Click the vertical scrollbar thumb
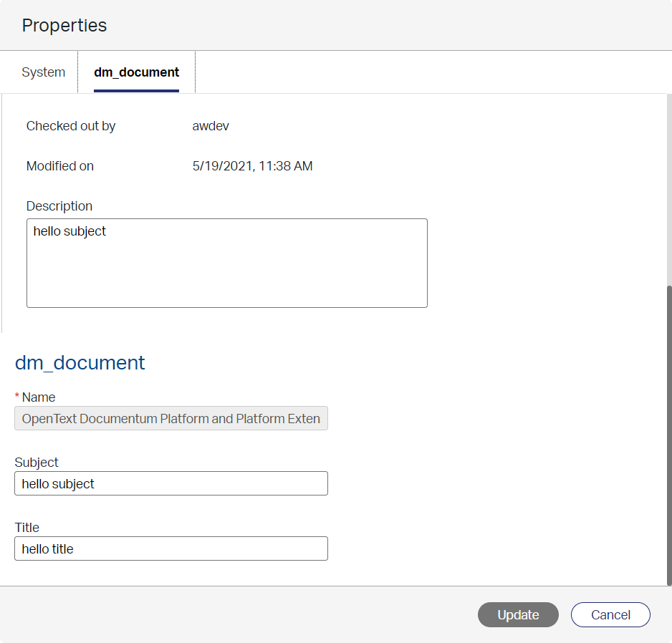The image size is (672, 643). pyautogui.click(x=668, y=433)
